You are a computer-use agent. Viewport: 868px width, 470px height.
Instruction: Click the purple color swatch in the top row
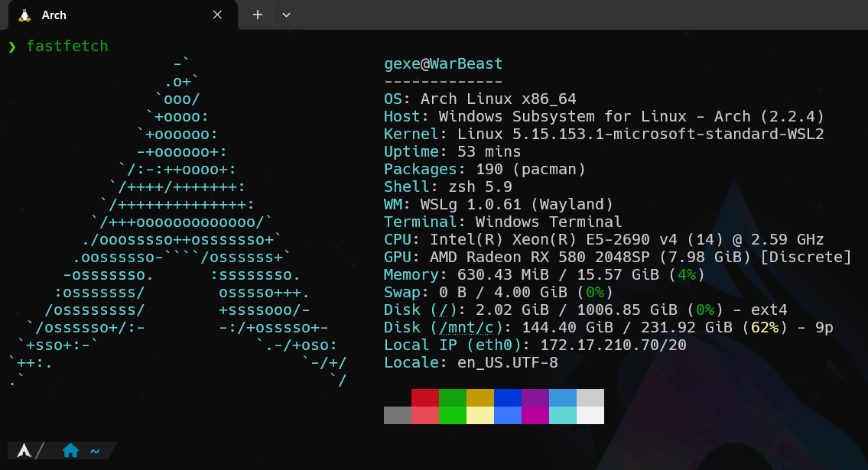(535, 397)
